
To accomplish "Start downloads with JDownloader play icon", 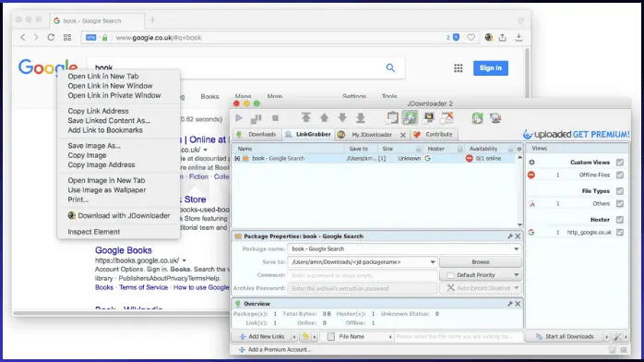I will pyautogui.click(x=239, y=118).
